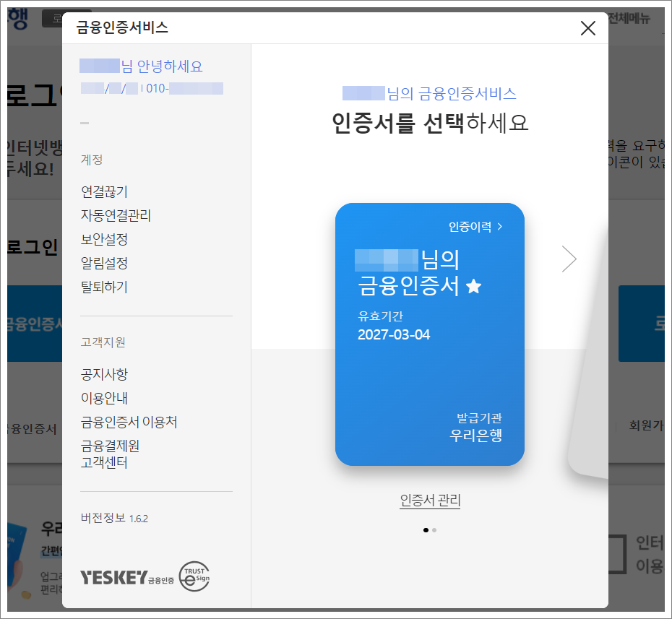
Task: Open 금융인증서 이용처 link
Action: tap(129, 422)
